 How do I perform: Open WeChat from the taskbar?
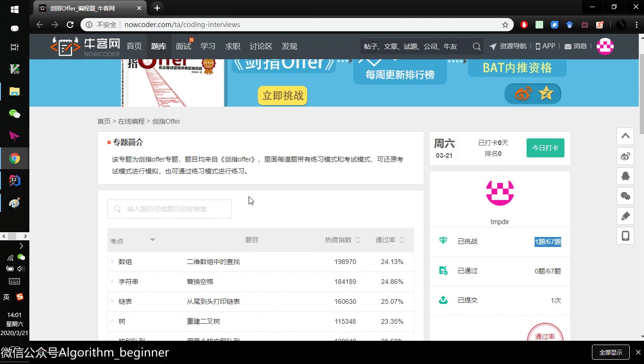[x=14, y=114]
